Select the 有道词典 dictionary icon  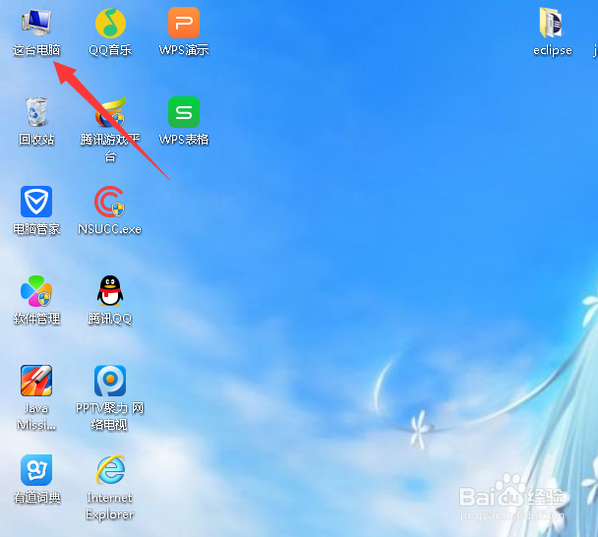click(x=36, y=469)
